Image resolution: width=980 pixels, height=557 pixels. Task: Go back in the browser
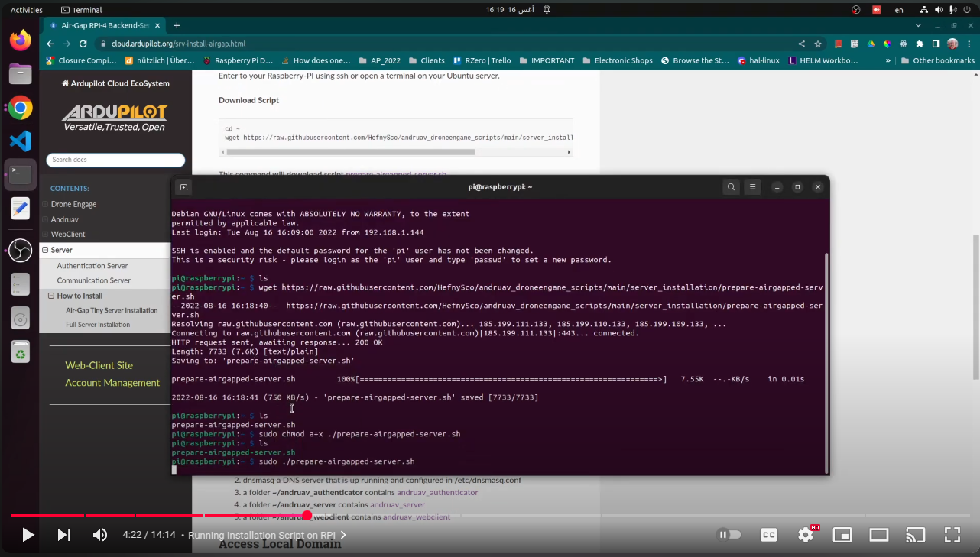(x=50, y=44)
